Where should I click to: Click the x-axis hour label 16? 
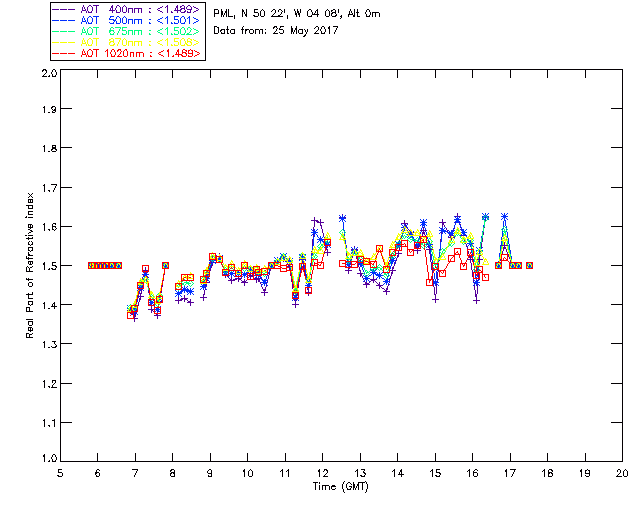473,473
